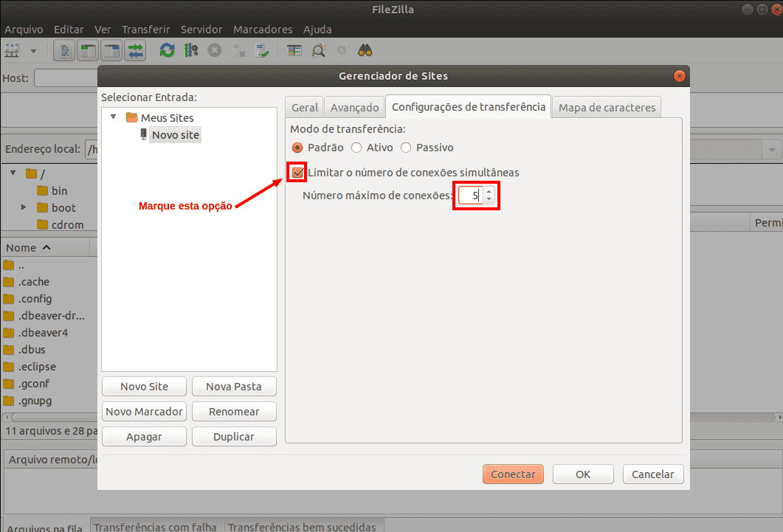Click the reconnect to last server icon
783x532 pixels.
click(262, 50)
